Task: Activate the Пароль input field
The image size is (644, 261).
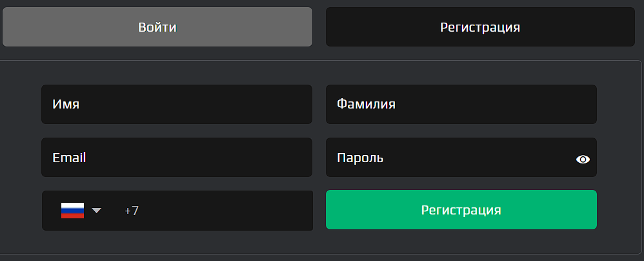Action: coord(461,158)
